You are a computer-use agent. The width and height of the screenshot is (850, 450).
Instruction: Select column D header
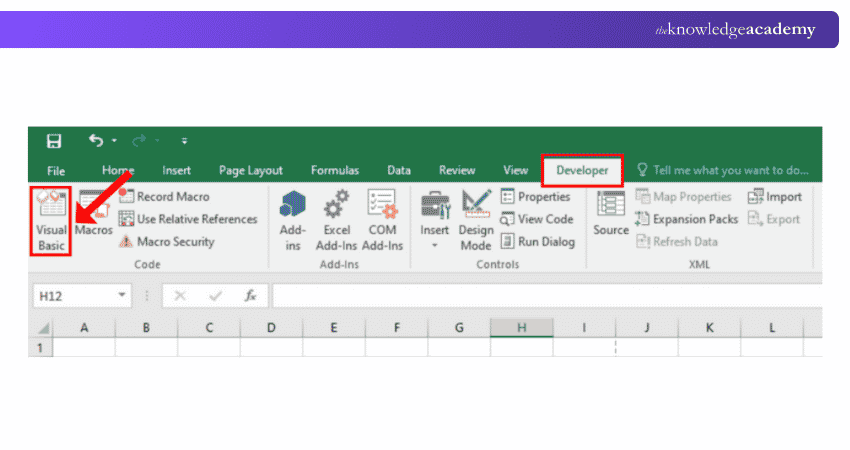272,327
